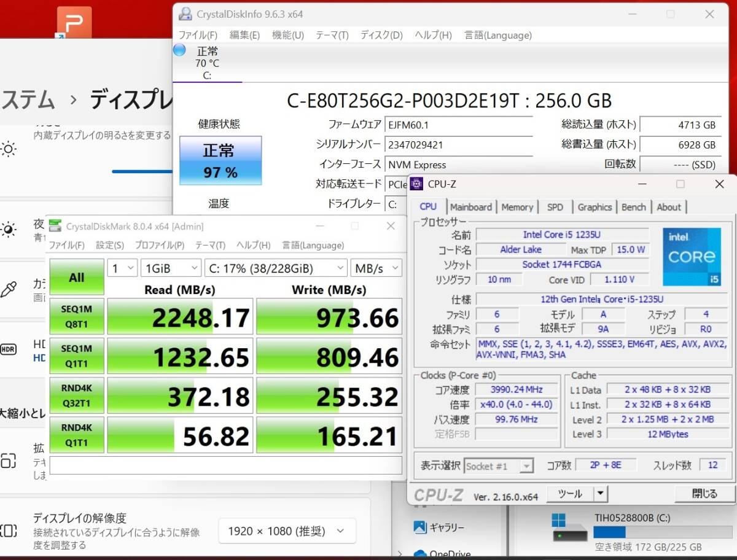Expand the display resolution 1920 × 1080 dropdown
The width and height of the screenshot is (737, 560).
pyautogui.click(x=287, y=531)
